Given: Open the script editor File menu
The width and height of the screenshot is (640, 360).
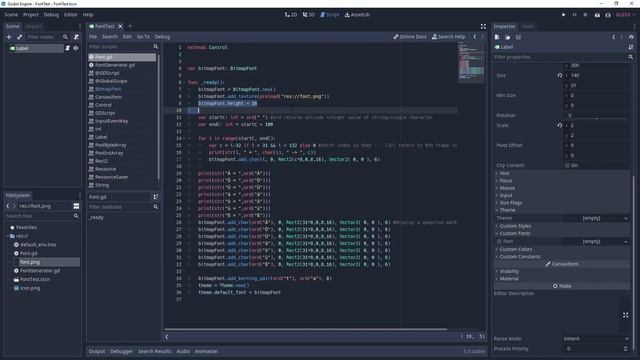Looking at the screenshot, I should pyautogui.click(x=93, y=37).
